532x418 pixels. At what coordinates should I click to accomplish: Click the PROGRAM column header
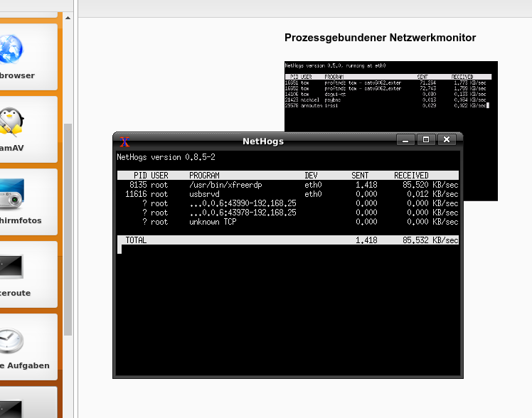(204, 176)
